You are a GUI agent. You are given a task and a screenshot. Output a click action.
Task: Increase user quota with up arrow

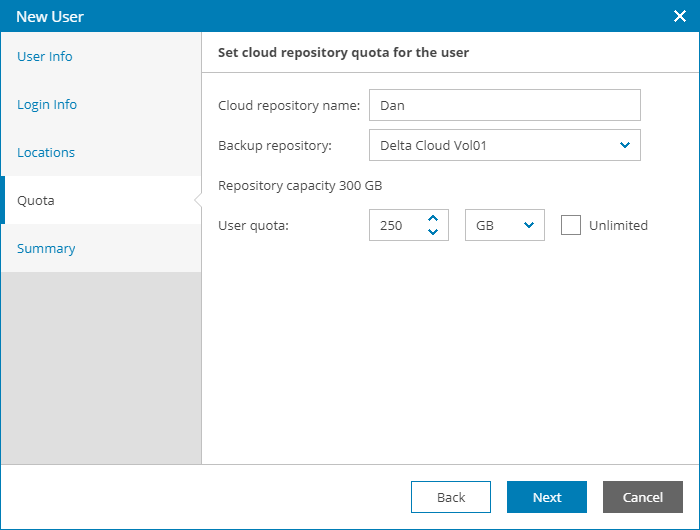point(433,218)
